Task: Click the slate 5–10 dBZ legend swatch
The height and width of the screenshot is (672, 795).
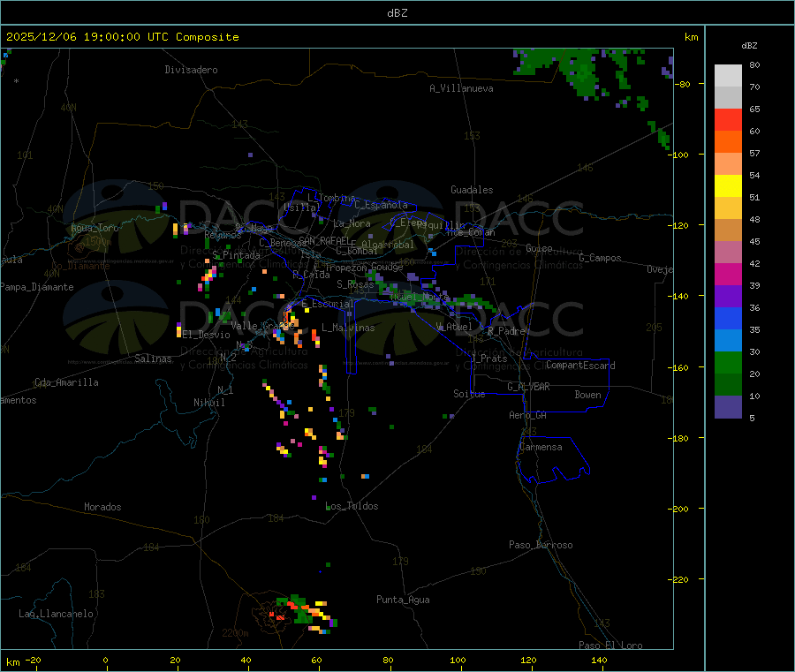Action: click(728, 407)
